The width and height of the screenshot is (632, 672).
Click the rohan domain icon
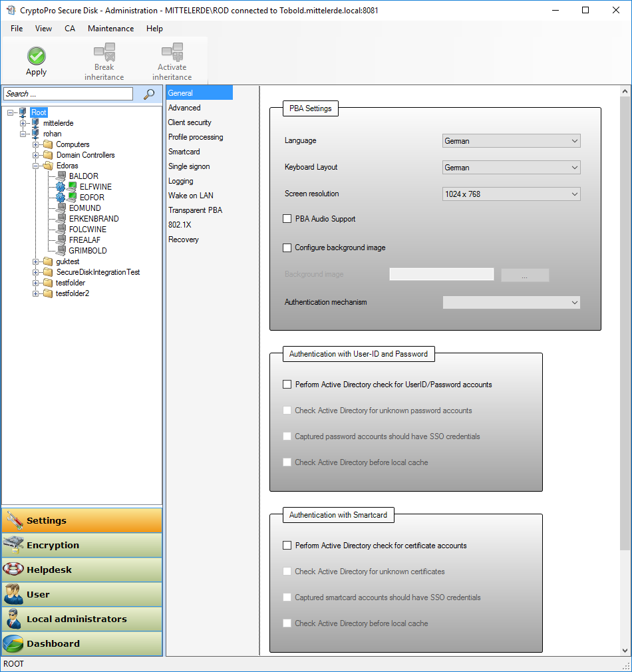[35, 134]
